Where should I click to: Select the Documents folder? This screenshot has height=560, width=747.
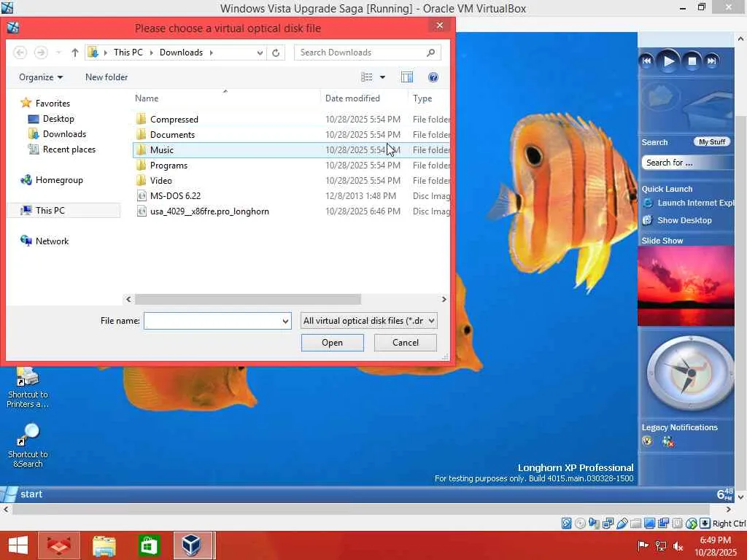290,134
